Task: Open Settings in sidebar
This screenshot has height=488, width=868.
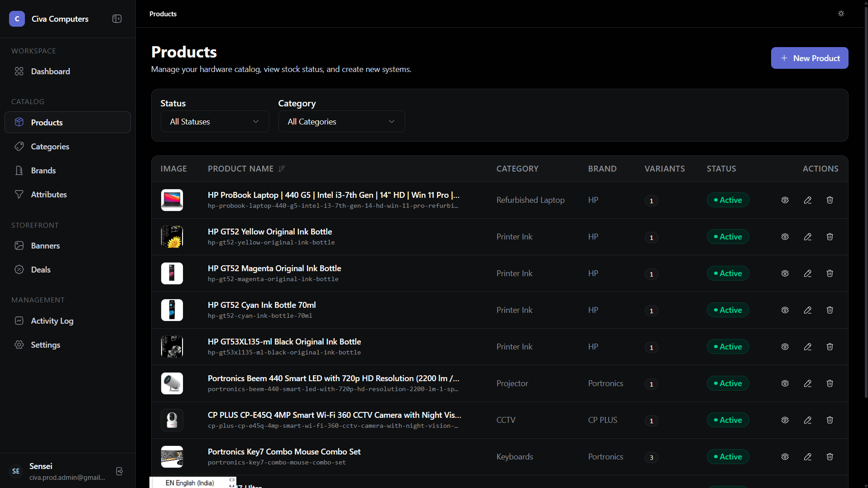Action: (x=67, y=345)
